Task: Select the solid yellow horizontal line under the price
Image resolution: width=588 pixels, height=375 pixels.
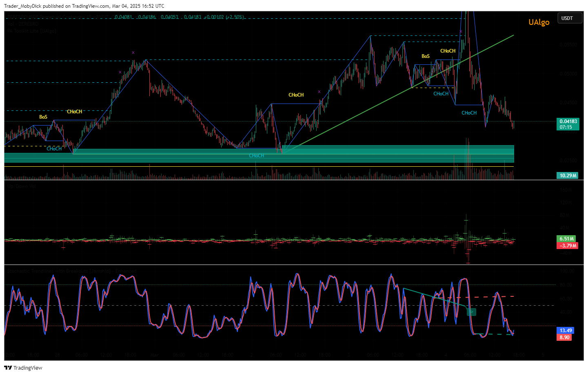Action: tap(259, 167)
